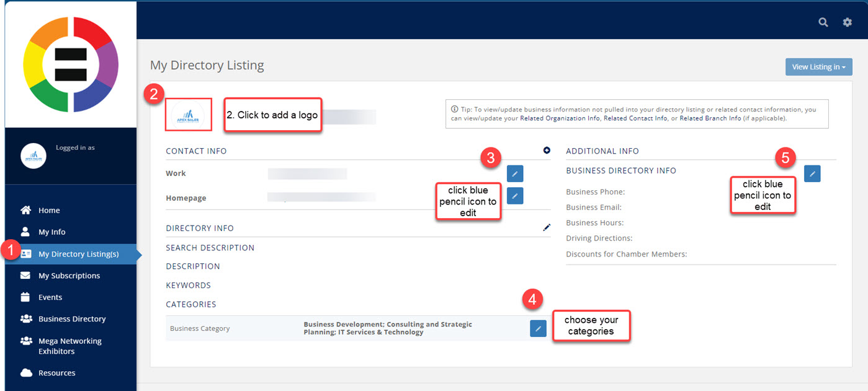Click the Business Category row label
Viewport: 868px width, 391px height.
click(200, 328)
